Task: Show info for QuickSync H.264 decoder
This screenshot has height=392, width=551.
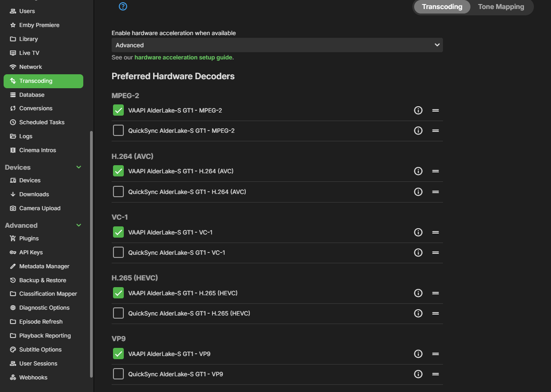Action: click(418, 192)
